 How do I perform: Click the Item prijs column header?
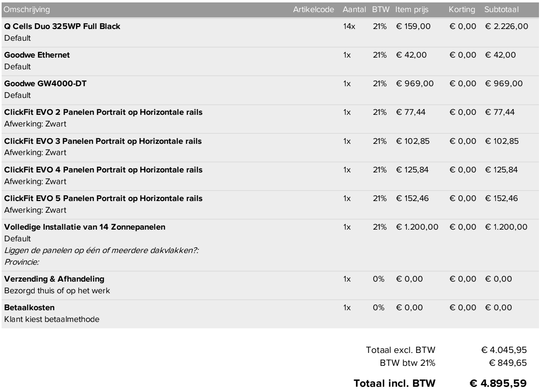[412, 10]
